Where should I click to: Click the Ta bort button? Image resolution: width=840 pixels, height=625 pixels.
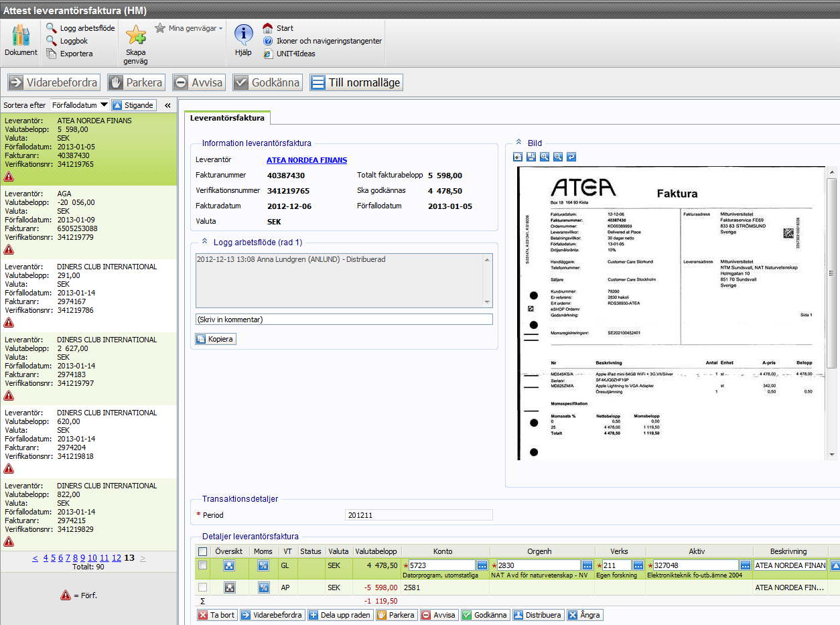(216, 615)
